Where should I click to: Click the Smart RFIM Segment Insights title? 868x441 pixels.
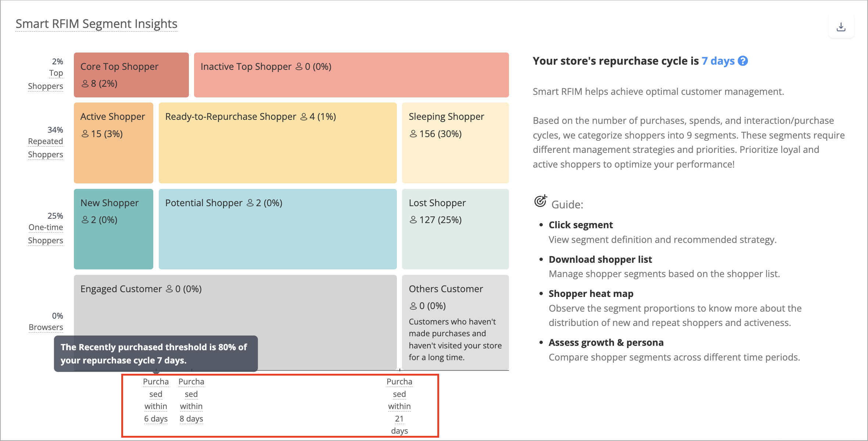click(96, 24)
